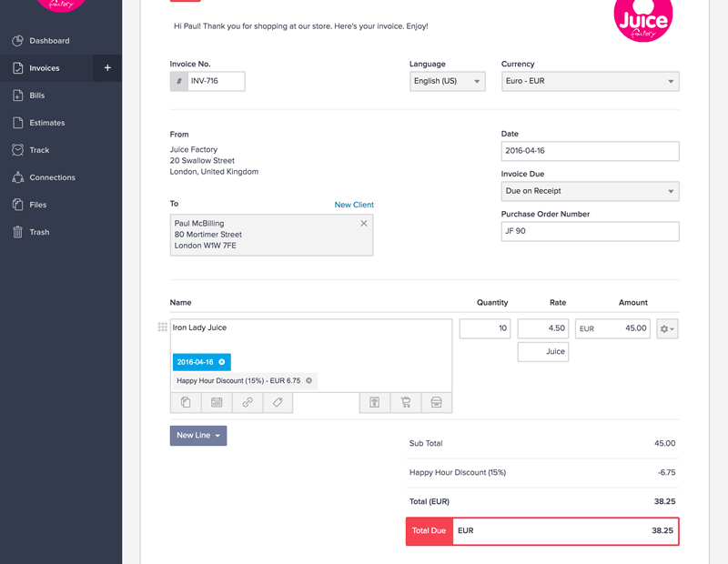Open the Language dropdown
This screenshot has height=564, width=728.
[x=447, y=81]
